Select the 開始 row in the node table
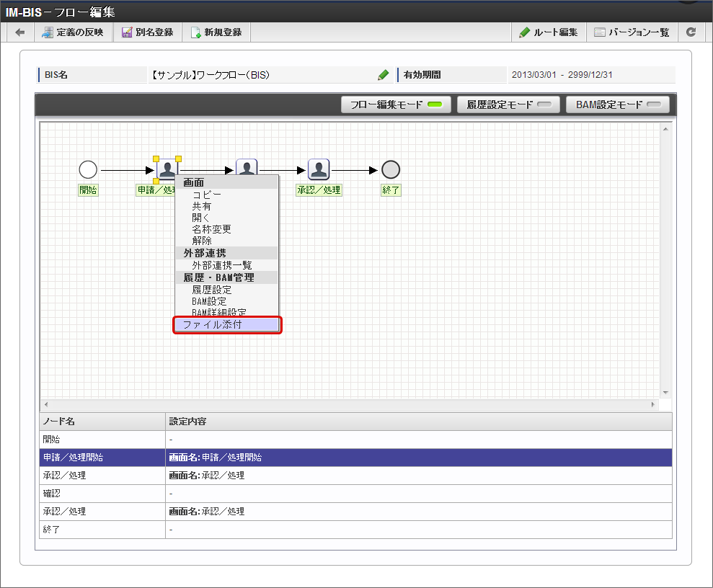 pyautogui.click(x=355, y=440)
